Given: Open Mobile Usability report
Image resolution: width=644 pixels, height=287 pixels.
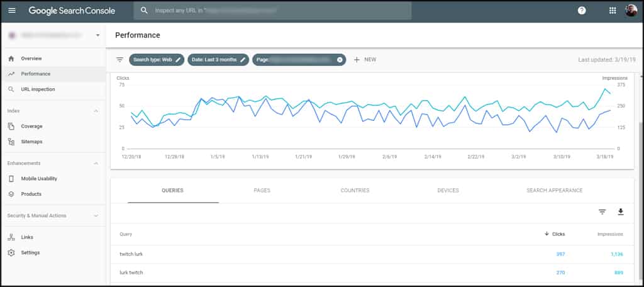Looking at the screenshot, I should tap(39, 179).
